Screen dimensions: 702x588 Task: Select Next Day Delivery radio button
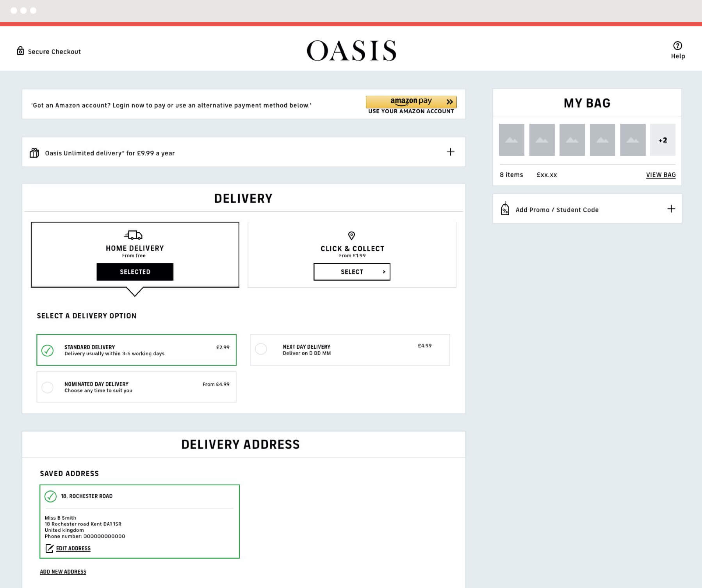point(261,349)
